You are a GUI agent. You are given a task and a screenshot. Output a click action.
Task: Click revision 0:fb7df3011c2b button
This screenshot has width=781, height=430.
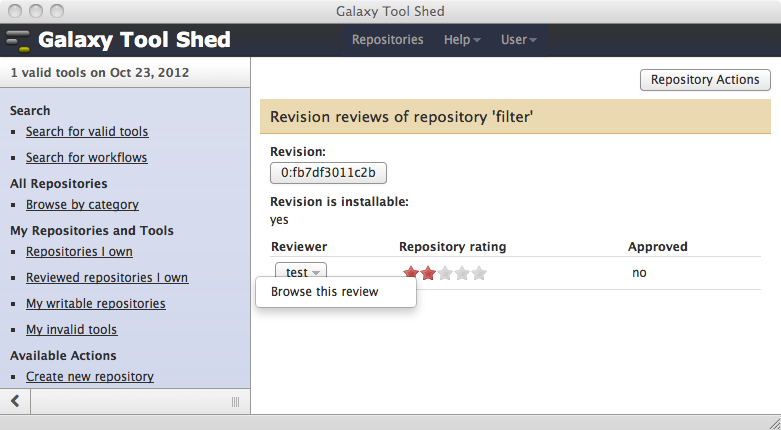coord(328,173)
